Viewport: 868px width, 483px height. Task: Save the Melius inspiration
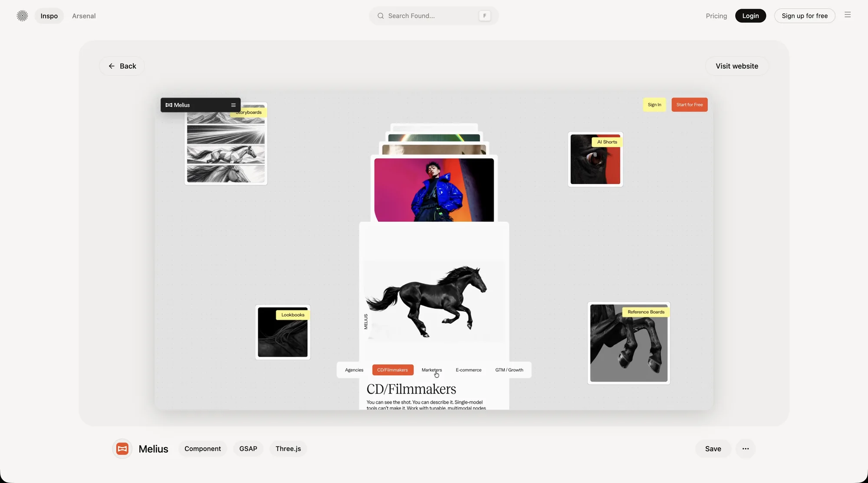[x=713, y=449]
